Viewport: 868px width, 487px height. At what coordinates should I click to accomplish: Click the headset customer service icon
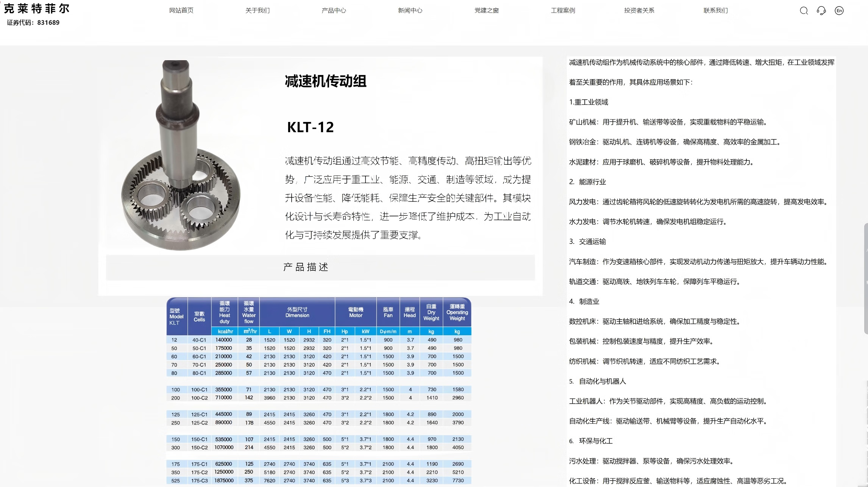coord(821,11)
